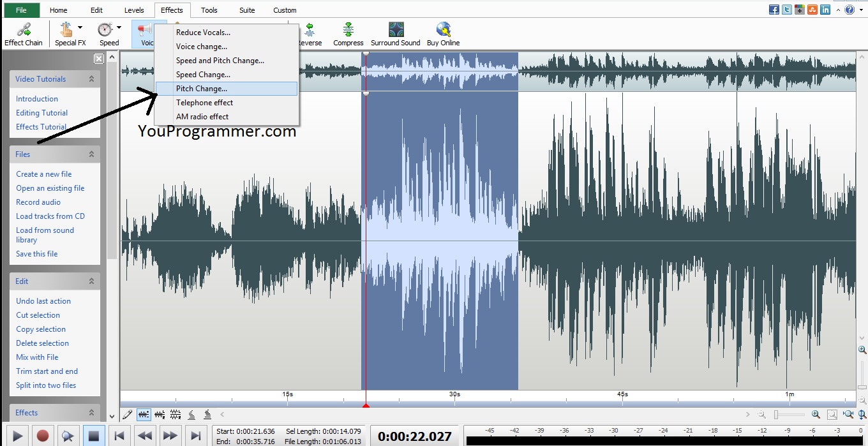This screenshot has height=446, width=868.
Task: Collapse the Files panel section
Action: click(x=91, y=154)
